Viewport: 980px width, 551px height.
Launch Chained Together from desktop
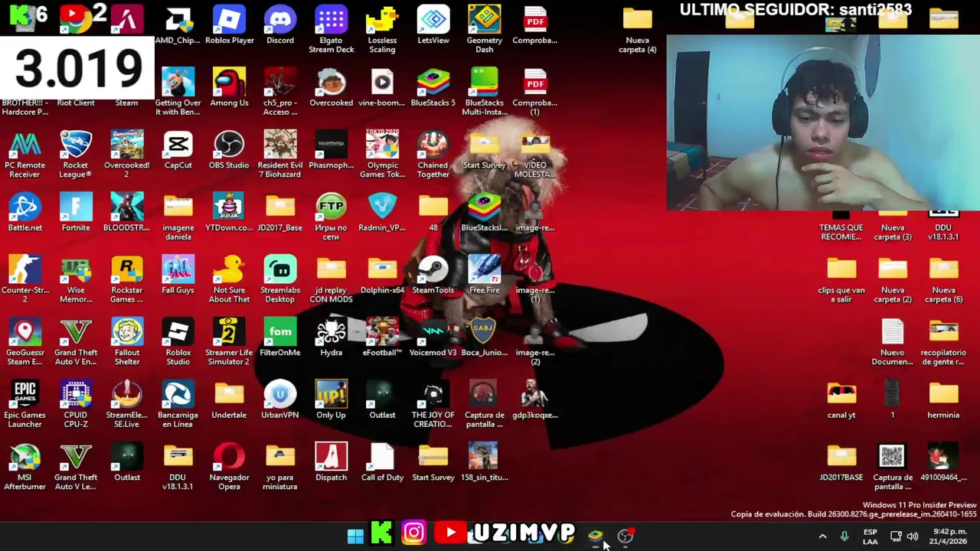[x=433, y=155]
